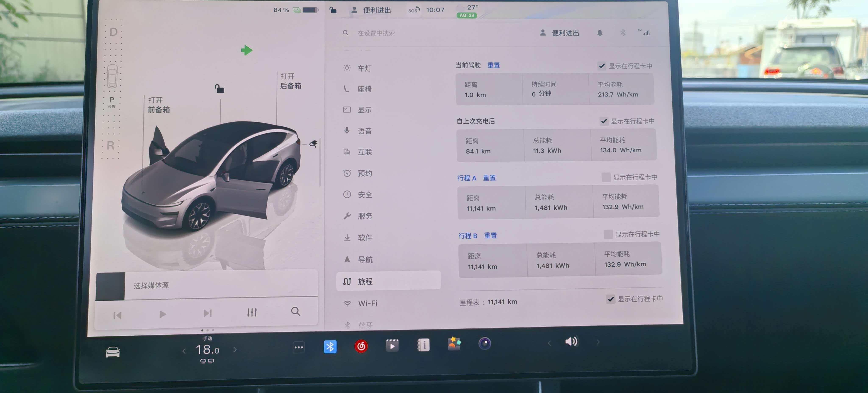Screen dimensions: 868x393
Task: Reset 行程 A trip data
Action: [489, 177]
